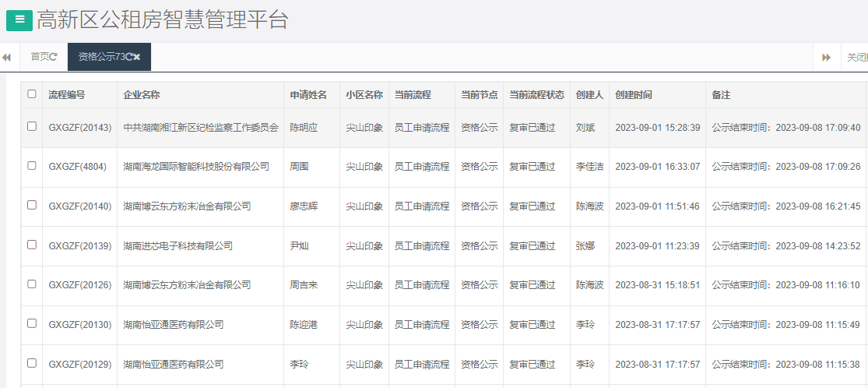Click remark ending 2023-09-08 11:16:10

pyautogui.click(x=786, y=285)
